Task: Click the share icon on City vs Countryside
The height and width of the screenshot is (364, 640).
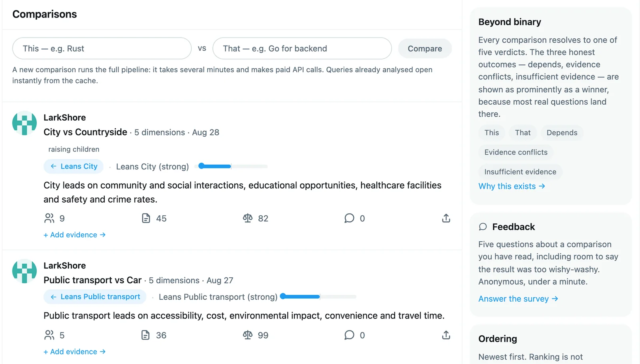Action: [446, 218]
